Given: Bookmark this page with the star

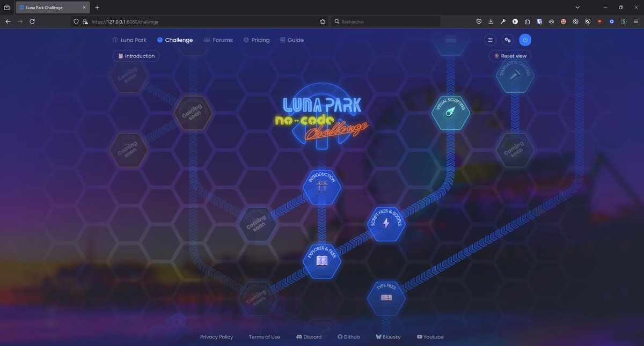Looking at the screenshot, I should [x=323, y=21].
